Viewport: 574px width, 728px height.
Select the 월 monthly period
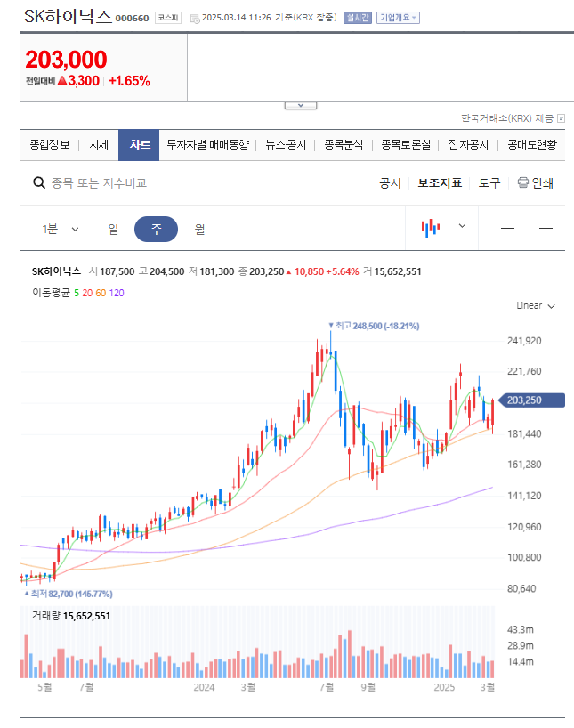199,229
